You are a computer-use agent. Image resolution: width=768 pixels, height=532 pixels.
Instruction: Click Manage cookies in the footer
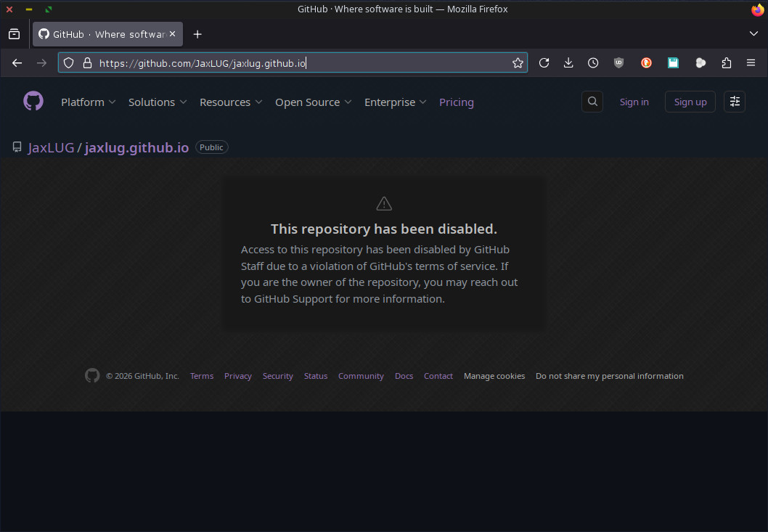pyautogui.click(x=494, y=376)
